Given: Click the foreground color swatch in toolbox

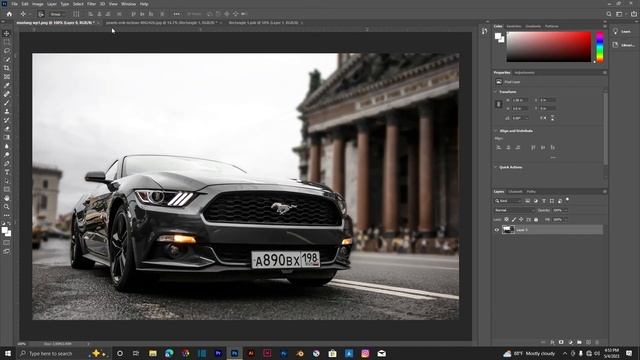Looking at the screenshot, I should point(5,231).
